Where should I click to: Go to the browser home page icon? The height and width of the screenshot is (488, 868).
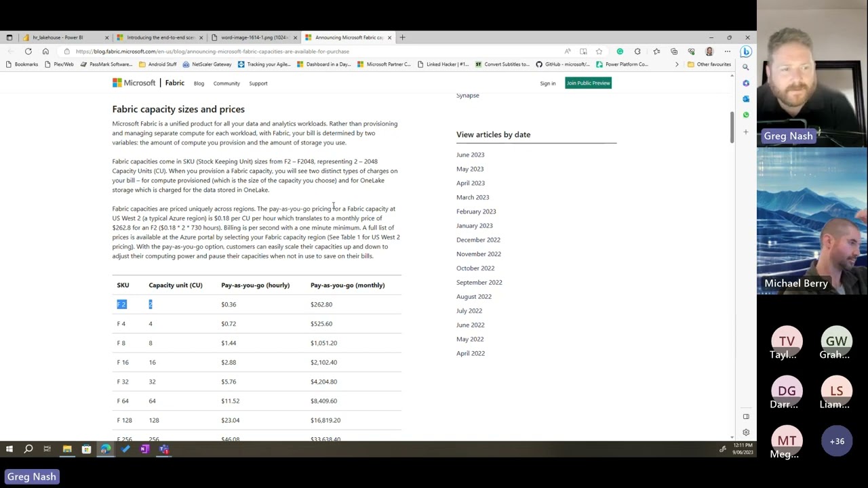[45, 52]
